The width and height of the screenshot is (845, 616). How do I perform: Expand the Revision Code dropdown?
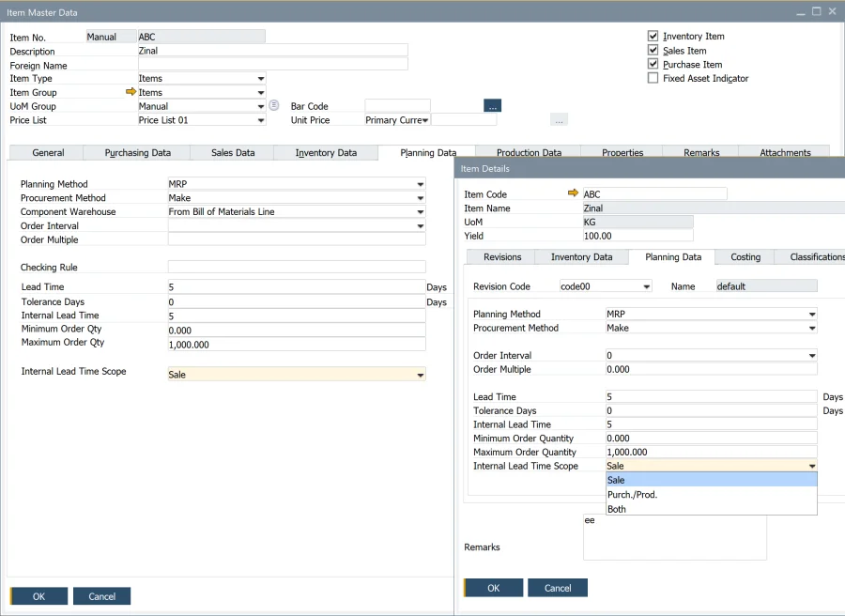point(646,286)
